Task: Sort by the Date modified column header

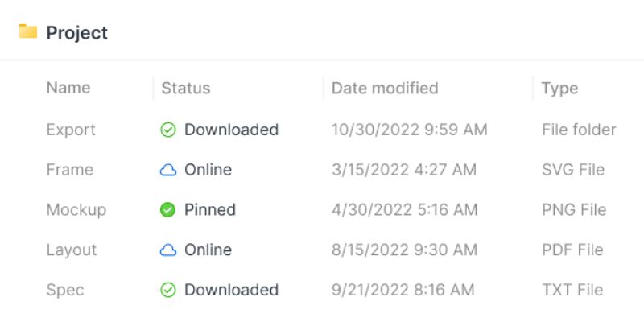Action: tap(385, 88)
